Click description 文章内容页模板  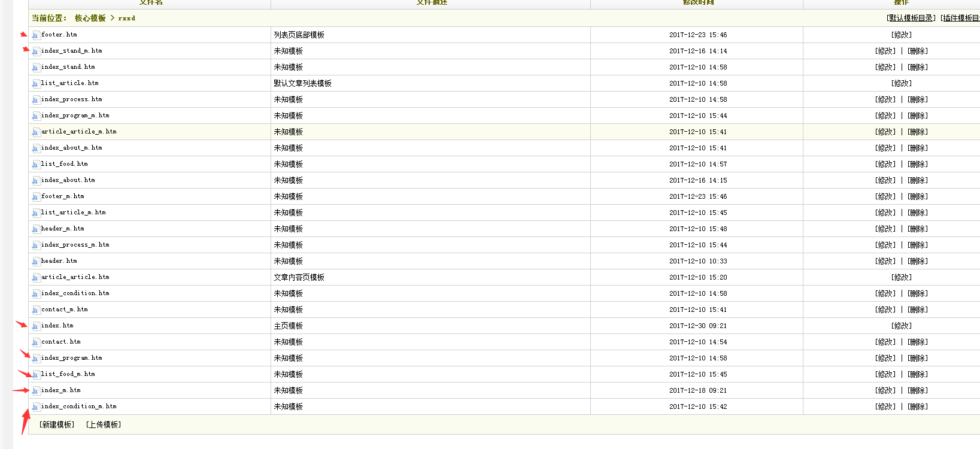[299, 278]
